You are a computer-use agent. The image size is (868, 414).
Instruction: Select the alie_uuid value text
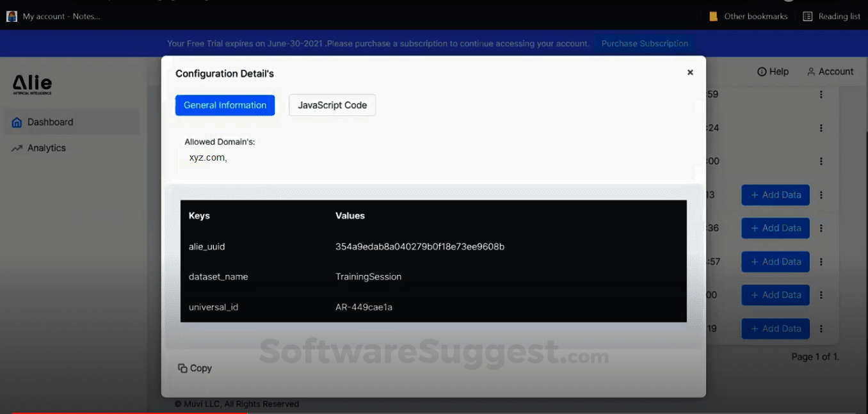419,246
